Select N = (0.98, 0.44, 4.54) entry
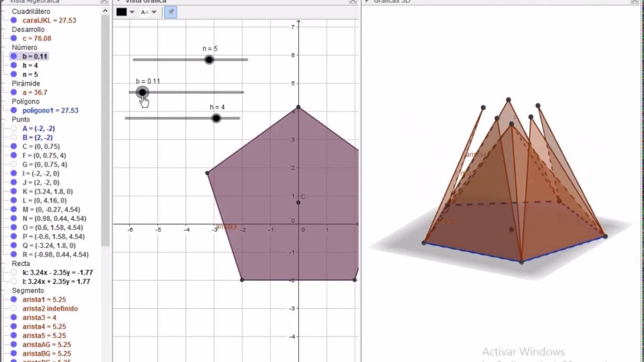The image size is (644, 362). (54, 219)
